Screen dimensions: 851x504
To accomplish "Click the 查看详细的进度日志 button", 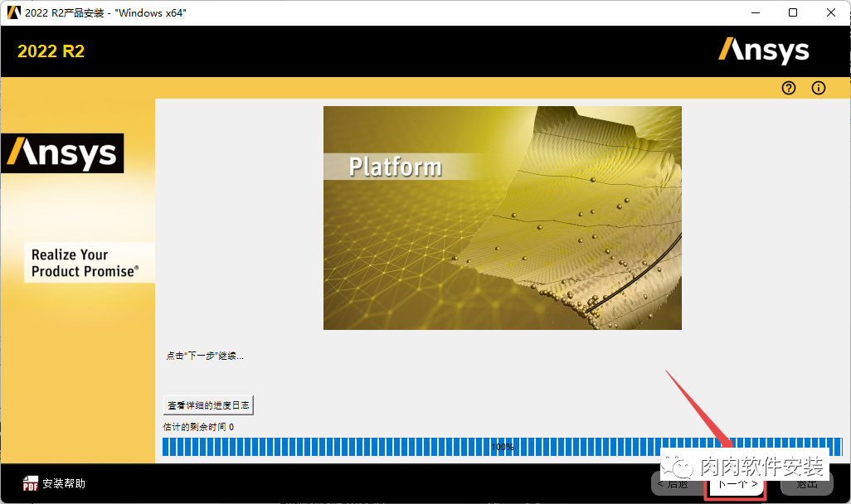I will (208, 405).
